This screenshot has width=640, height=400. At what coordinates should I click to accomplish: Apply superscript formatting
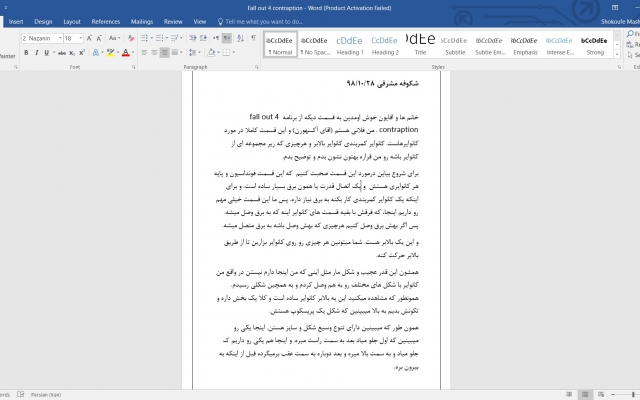[x=82, y=53]
